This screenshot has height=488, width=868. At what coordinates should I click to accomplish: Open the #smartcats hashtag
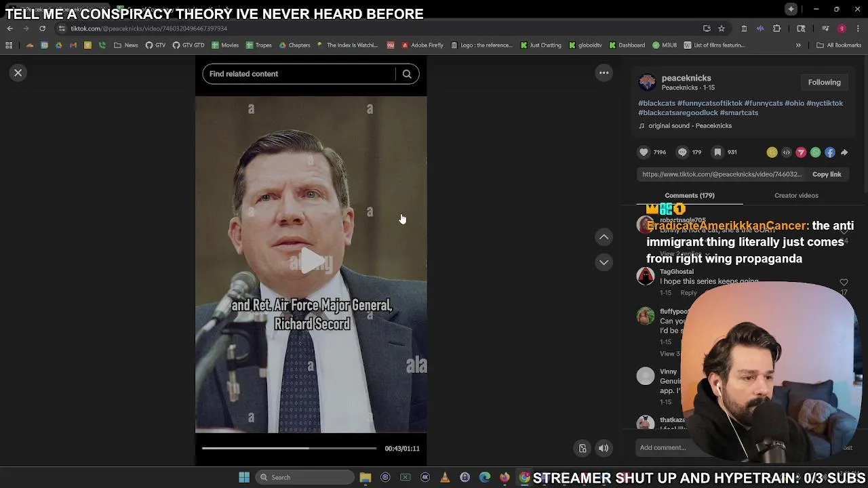[739, 113]
